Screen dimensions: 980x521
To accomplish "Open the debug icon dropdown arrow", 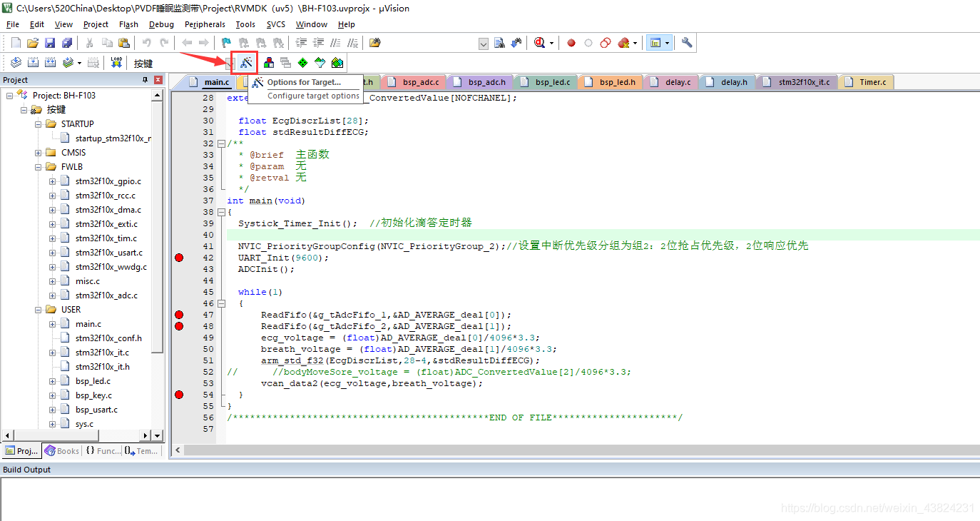I will click(551, 43).
